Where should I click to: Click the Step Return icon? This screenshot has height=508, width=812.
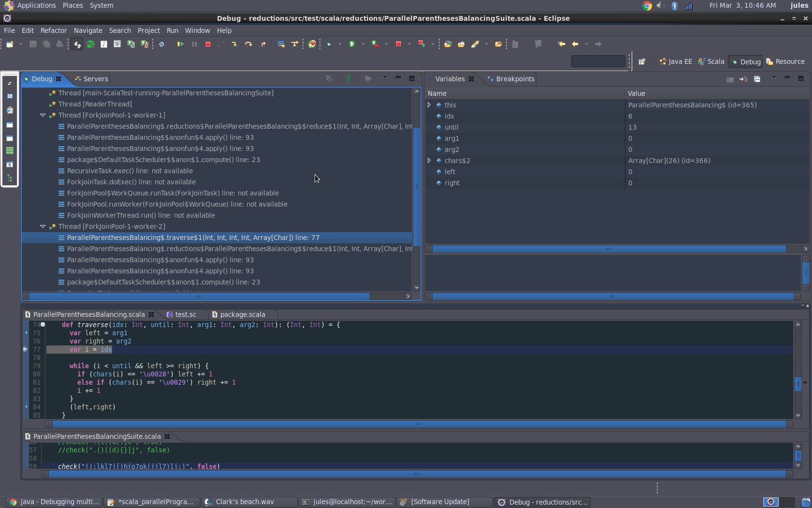pyautogui.click(x=263, y=44)
